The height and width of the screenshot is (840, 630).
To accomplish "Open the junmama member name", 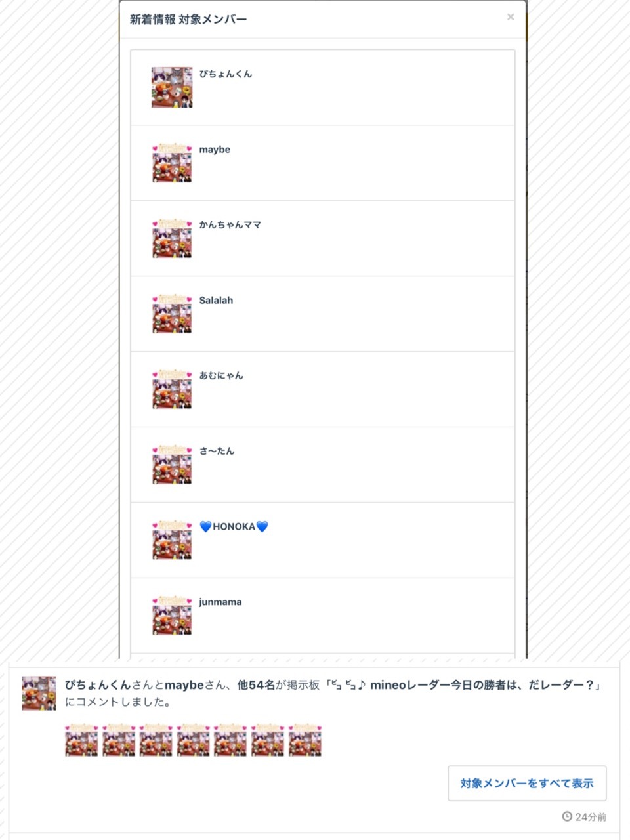I will 220,602.
